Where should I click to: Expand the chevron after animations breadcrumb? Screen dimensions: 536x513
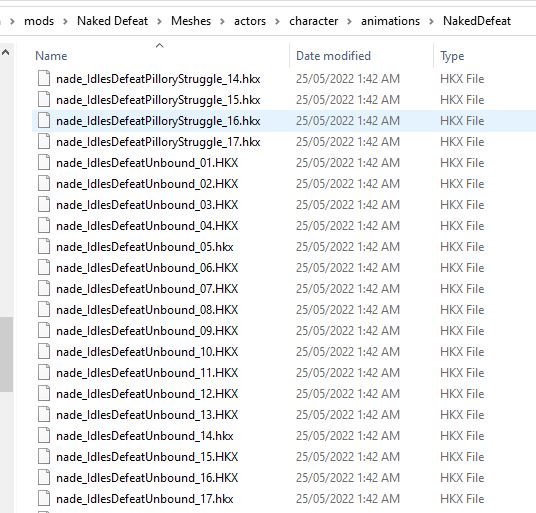coord(431,22)
